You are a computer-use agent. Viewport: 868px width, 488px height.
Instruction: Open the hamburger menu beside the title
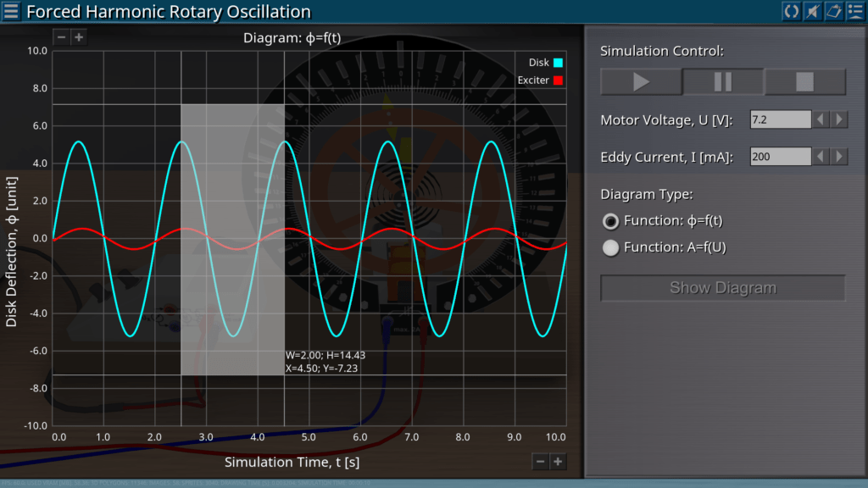12,12
